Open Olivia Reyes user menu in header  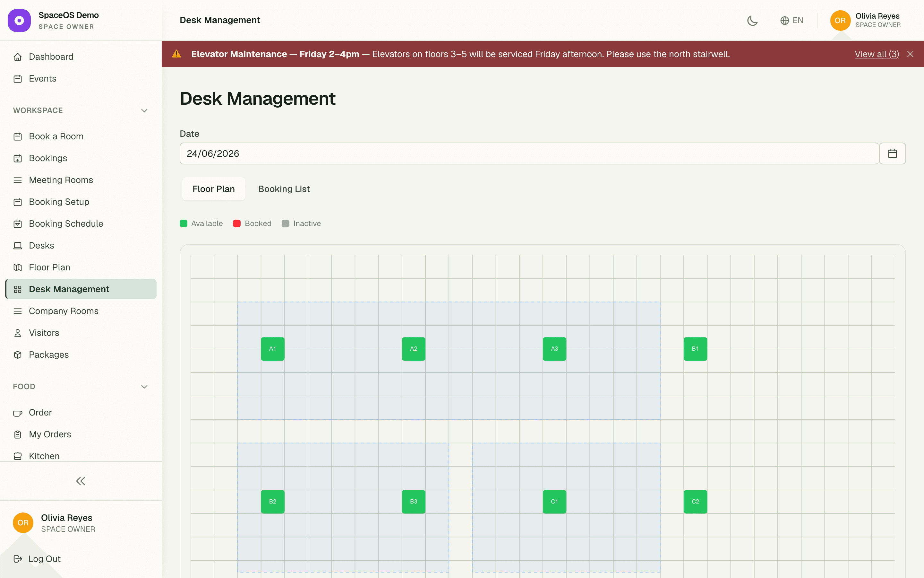866,21
